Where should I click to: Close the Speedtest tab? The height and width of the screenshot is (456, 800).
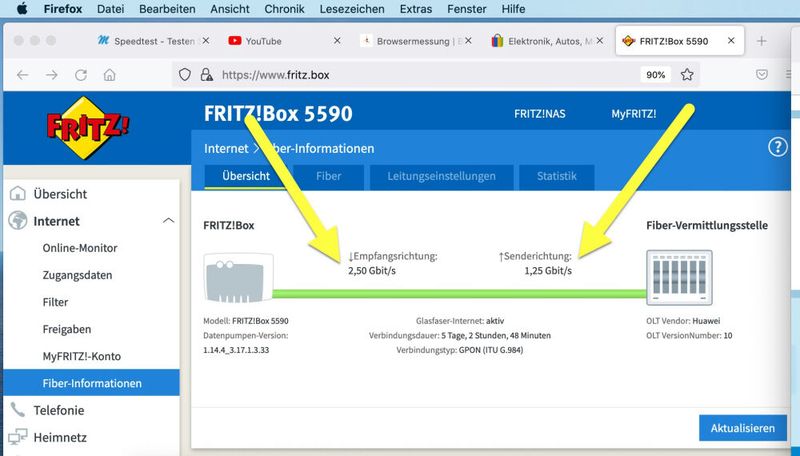tap(206, 41)
